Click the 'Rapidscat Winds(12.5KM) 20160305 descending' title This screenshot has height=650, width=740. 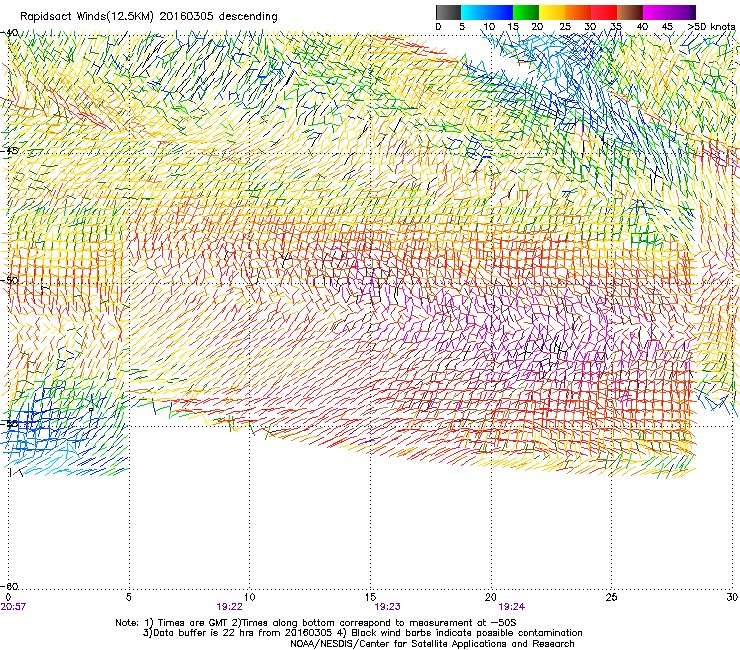coord(149,17)
